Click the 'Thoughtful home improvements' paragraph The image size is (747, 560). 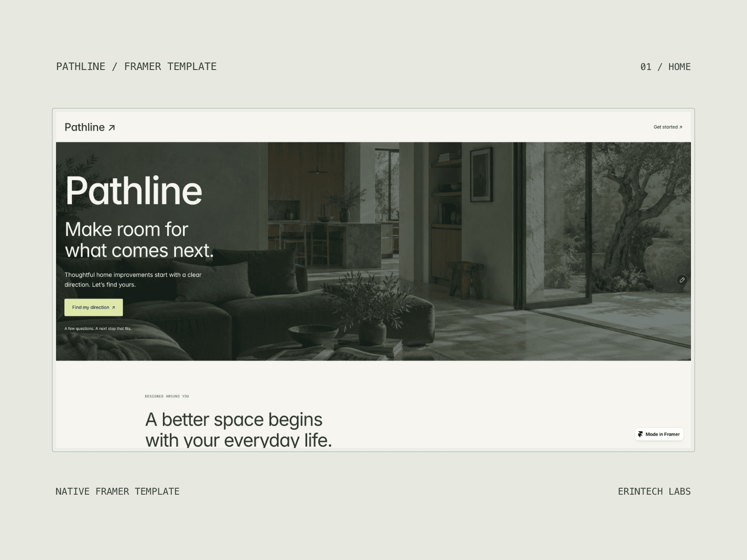coord(133,280)
